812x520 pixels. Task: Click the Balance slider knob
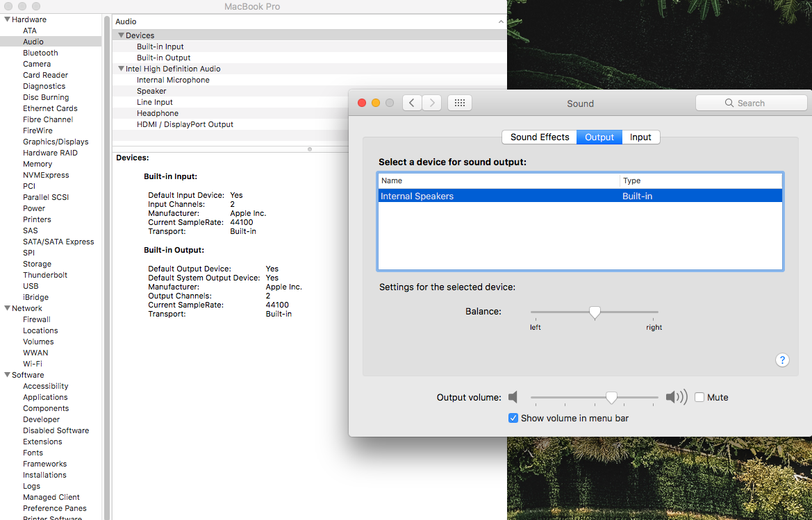pos(595,312)
